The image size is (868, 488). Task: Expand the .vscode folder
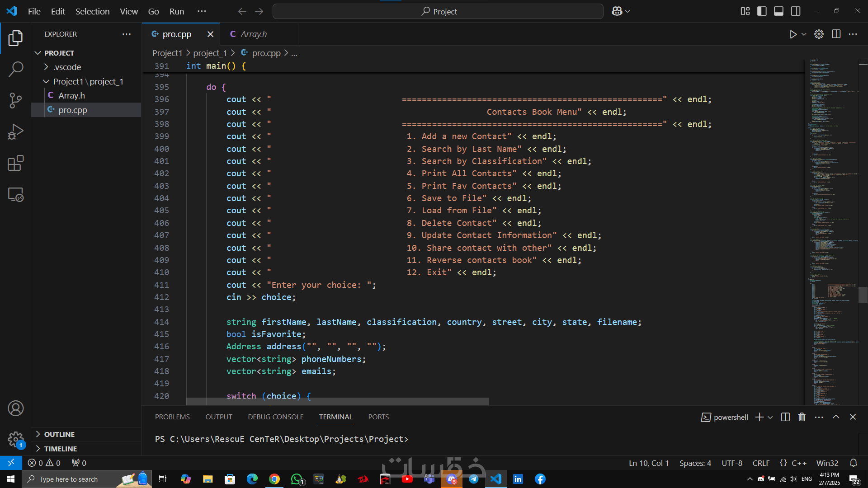pos(67,67)
